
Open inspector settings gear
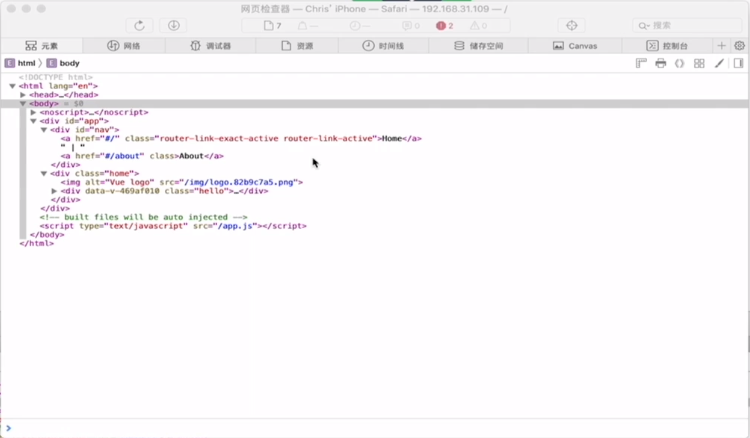click(x=739, y=46)
